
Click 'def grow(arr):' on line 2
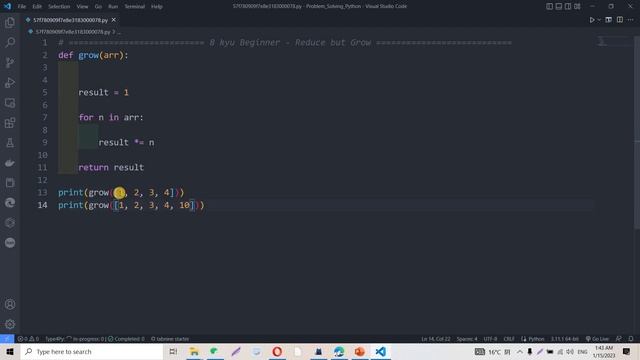point(93,55)
